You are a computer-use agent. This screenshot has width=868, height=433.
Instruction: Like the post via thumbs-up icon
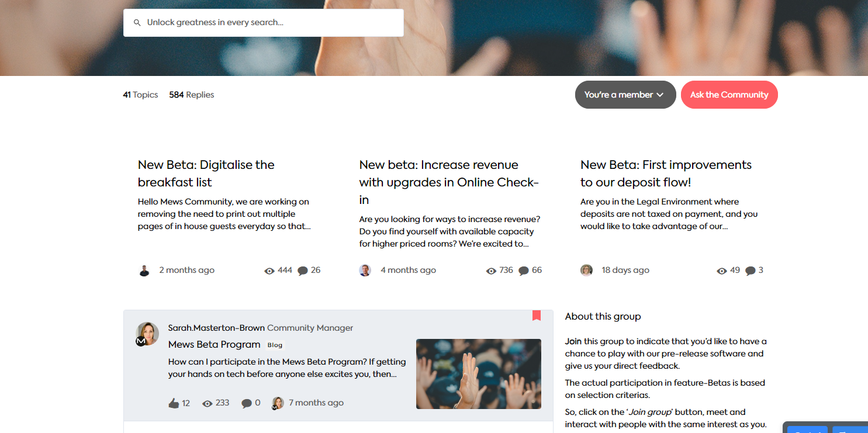(174, 403)
